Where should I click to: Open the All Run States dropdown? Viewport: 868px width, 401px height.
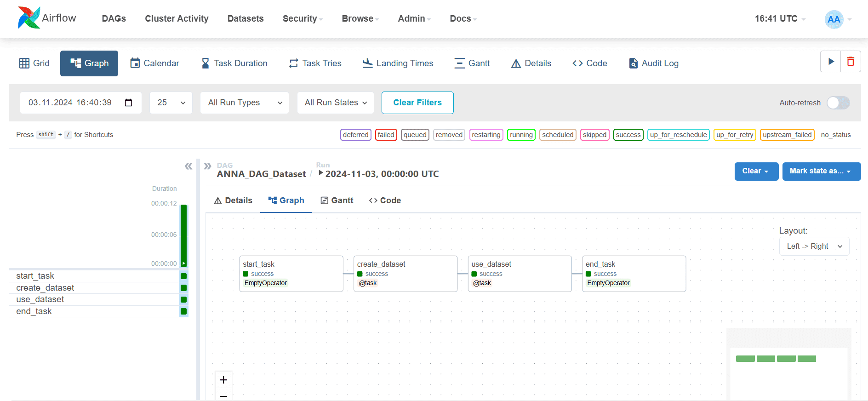coord(336,103)
